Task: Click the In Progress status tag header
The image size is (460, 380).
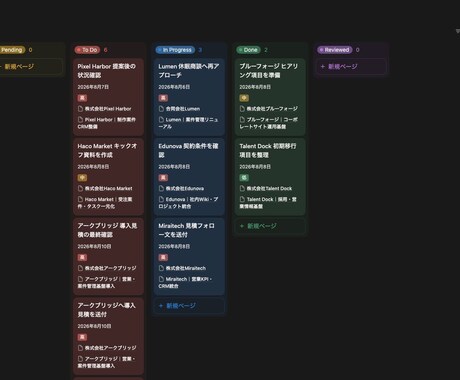Action: [175, 50]
